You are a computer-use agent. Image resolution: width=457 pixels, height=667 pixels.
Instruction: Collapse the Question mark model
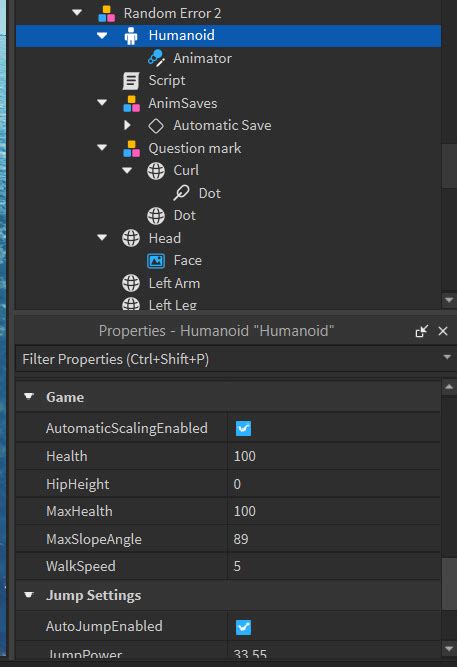[x=102, y=148]
